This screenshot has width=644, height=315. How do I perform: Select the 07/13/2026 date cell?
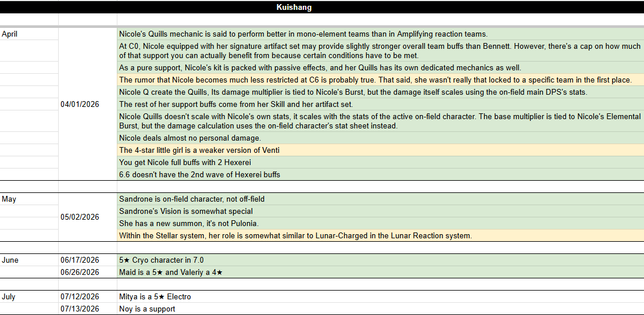pos(88,309)
